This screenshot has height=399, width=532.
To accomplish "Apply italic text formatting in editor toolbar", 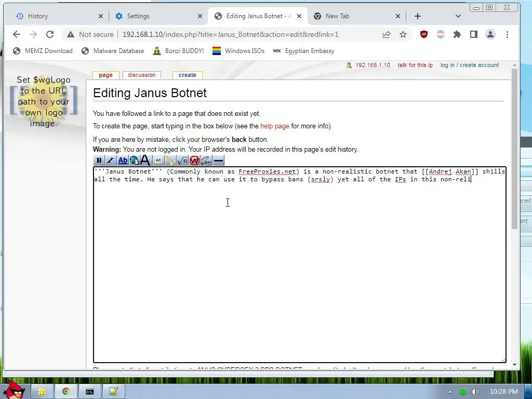I will (x=110, y=161).
